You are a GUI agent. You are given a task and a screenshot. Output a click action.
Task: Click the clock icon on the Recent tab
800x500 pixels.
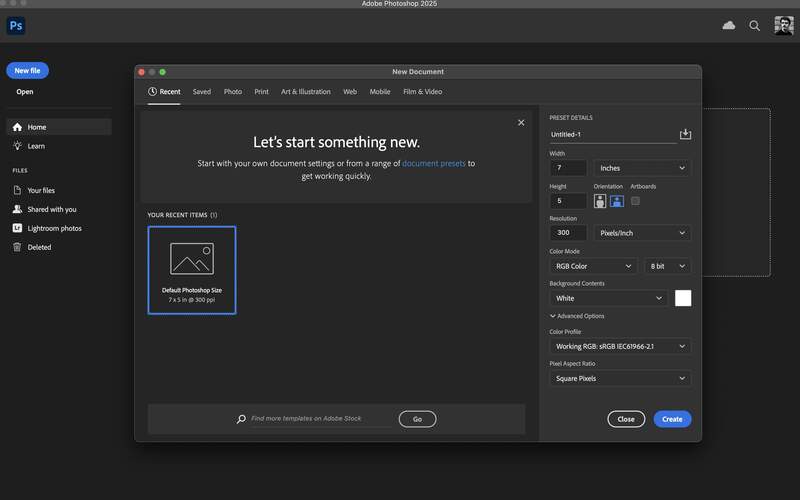(x=152, y=92)
